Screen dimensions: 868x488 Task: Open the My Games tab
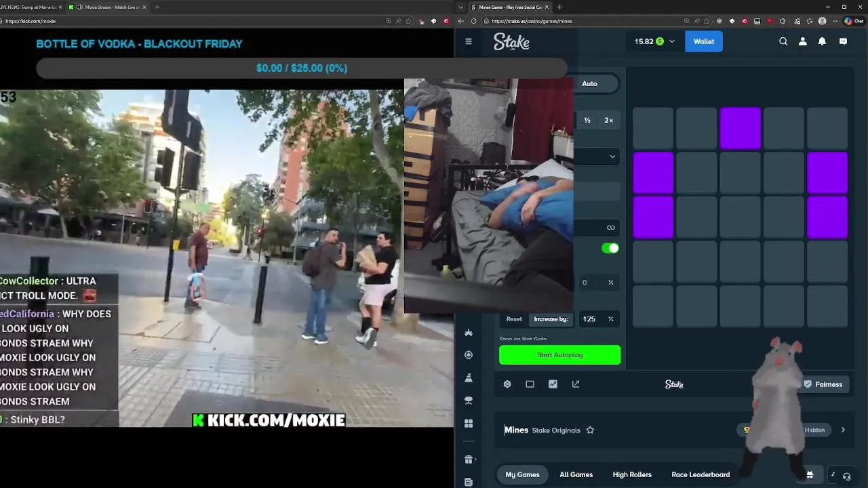522,474
